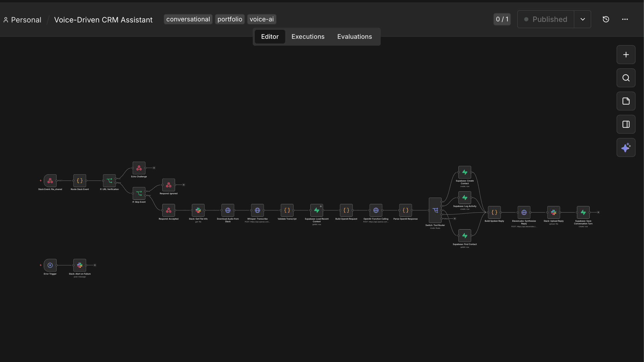This screenshot has height=362, width=644.
Task: Click plus connector after Echo Challenge
Action: pyautogui.click(x=154, y=168)
